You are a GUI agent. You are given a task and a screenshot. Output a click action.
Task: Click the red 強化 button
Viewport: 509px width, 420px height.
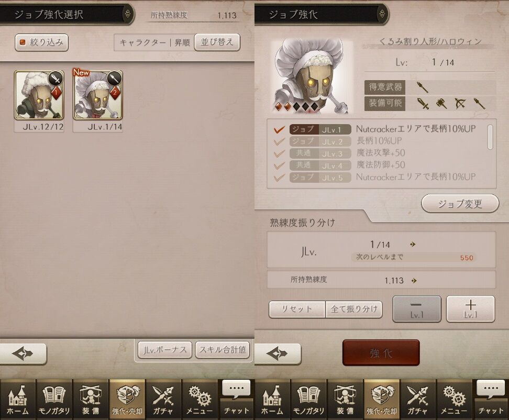point(381,353)
